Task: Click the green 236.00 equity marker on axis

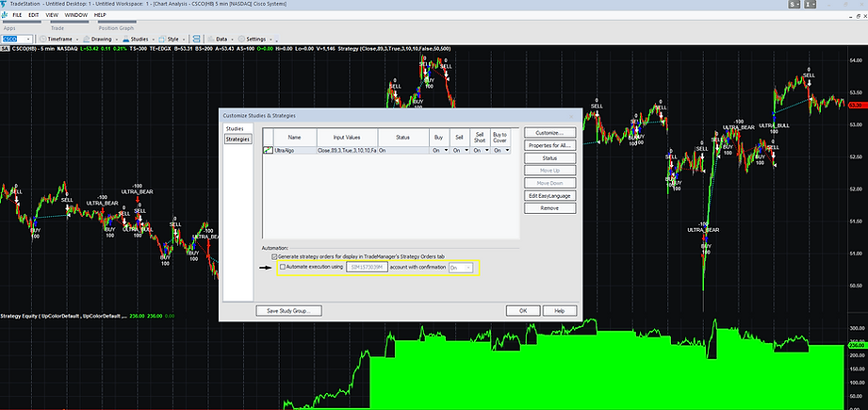Action: click(x=856, y=346)
